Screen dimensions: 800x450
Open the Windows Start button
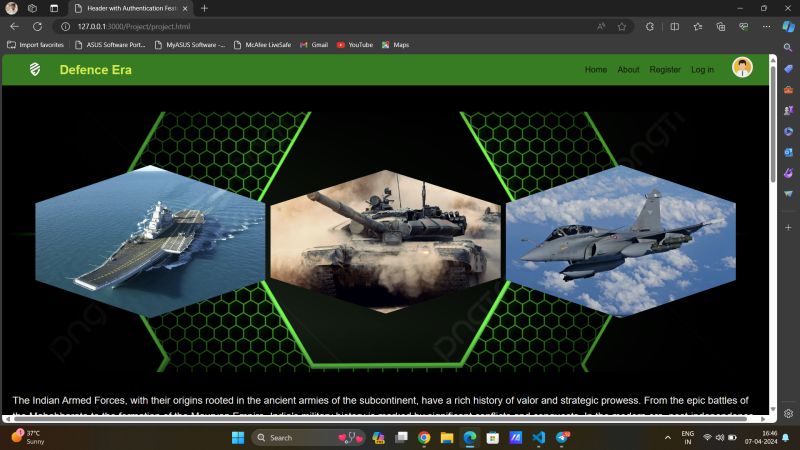[x=238, y=438]
